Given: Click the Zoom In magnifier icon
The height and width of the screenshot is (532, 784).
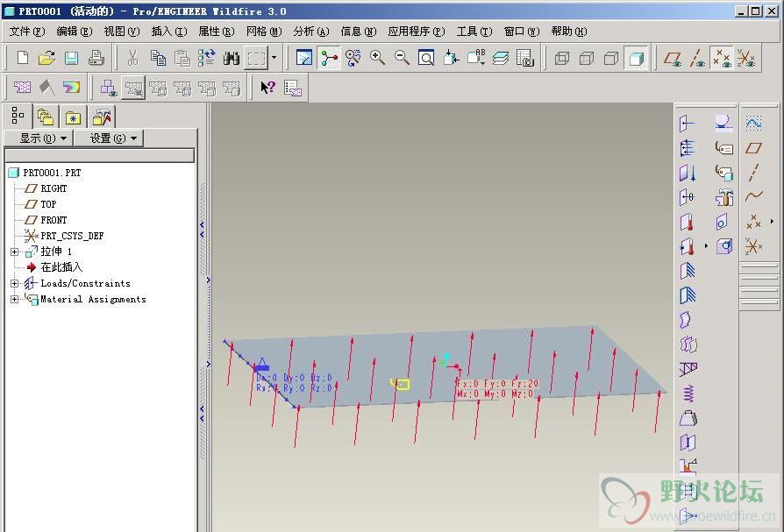Looking at the screenshot, I should click(x=377, y=58).
